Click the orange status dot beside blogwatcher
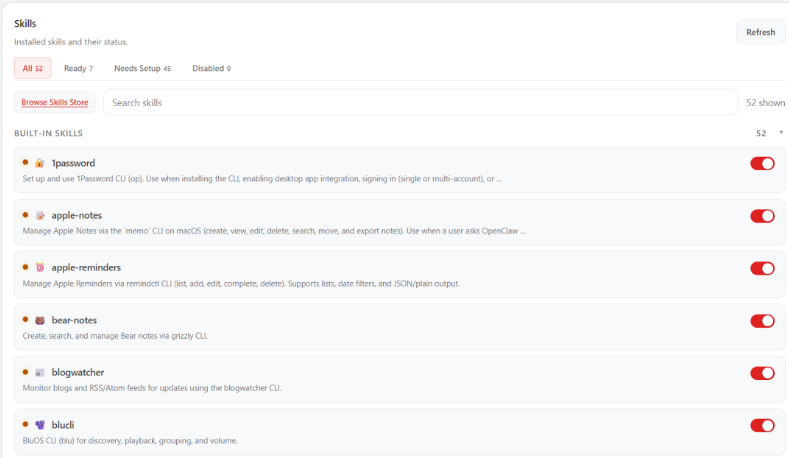789x459 pixels. tap(25, 372)
